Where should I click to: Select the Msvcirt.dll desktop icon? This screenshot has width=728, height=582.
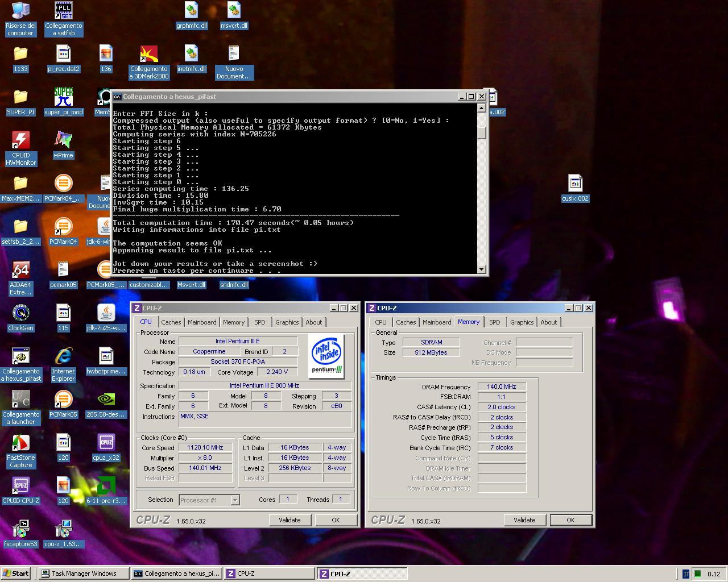click(191, 285)
